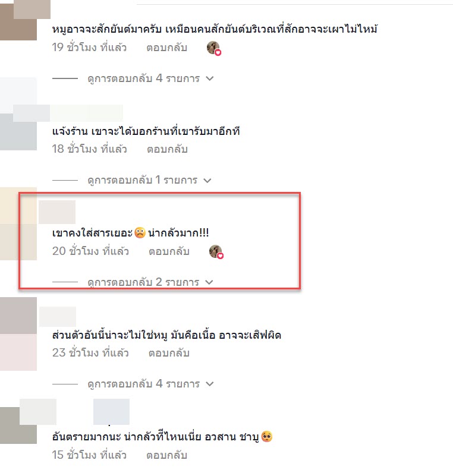
Task: Click creator-liked avatar badge on 20-hour comment
Action: (x=216, y=251)
